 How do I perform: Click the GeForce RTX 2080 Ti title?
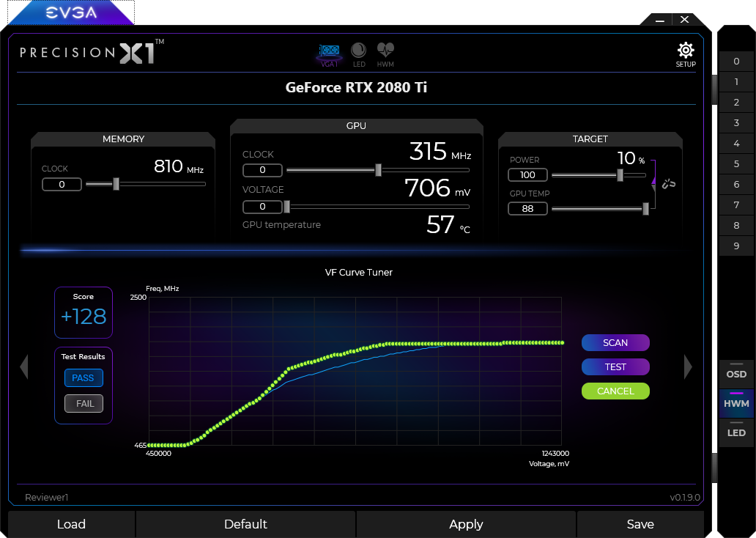tap(356, 87)
